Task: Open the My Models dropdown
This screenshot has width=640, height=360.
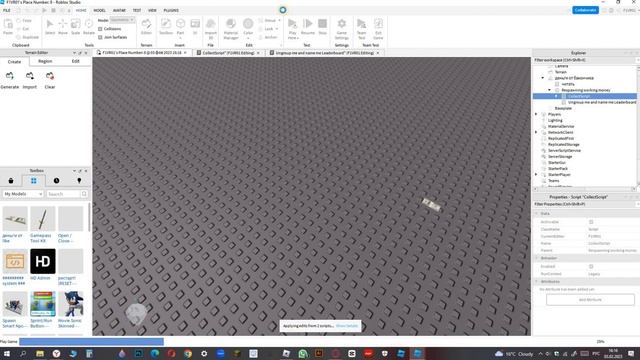Action: pyautogui.click(x=23, y=194)
